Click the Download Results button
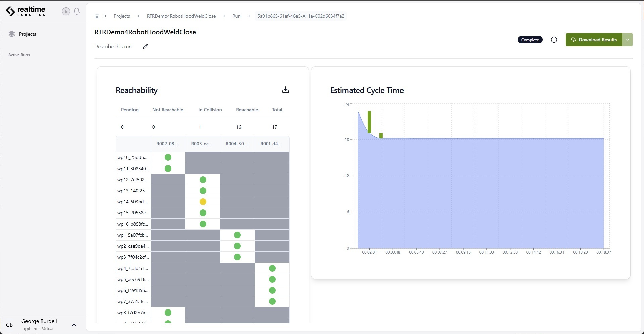 click(x=594, y=40)
